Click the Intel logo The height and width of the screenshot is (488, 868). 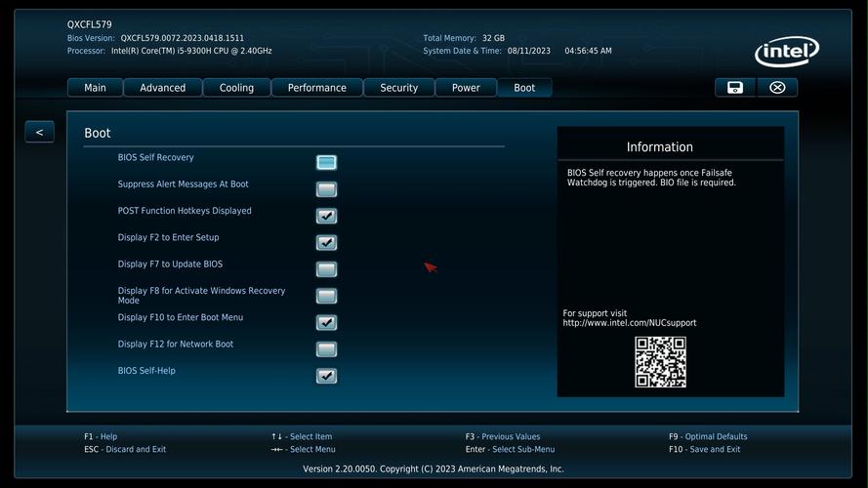tap(786, 52)
